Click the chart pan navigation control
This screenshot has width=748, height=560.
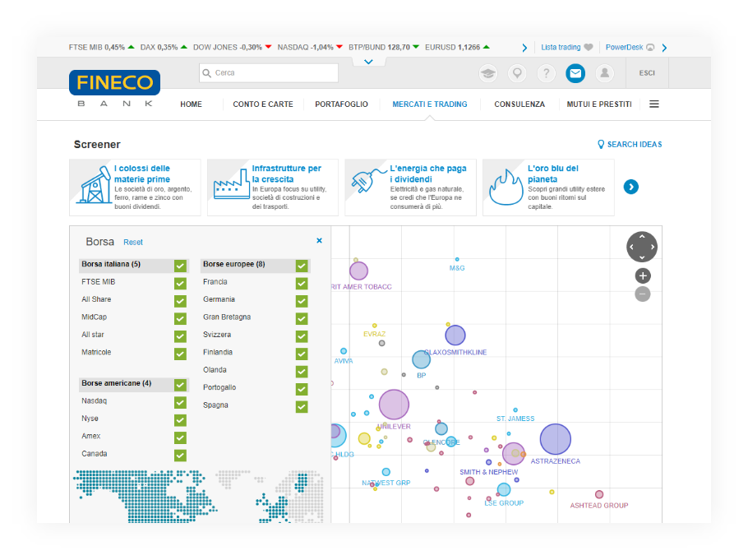tap(642, 247)
